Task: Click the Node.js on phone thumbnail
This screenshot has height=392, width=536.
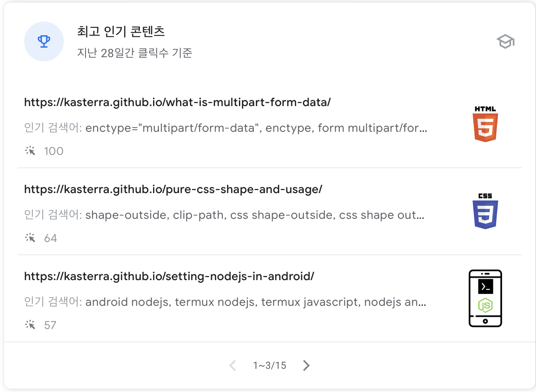Action: pyautogui.click(x=485, y=298)
